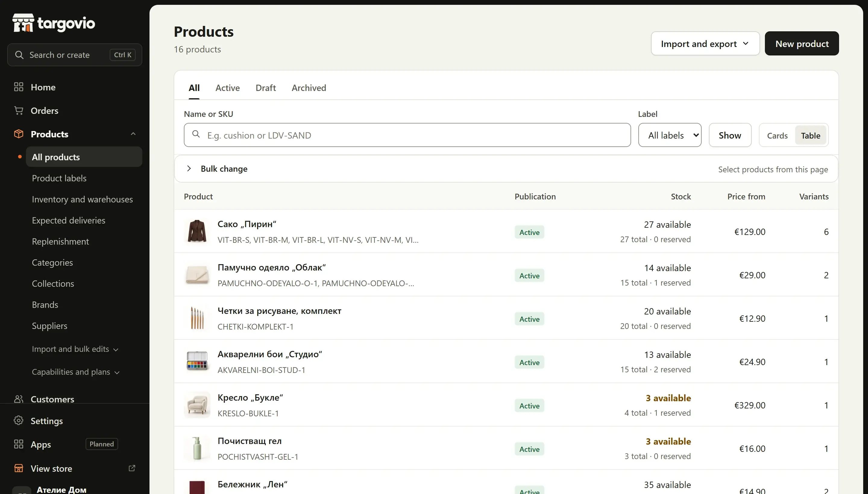Click the magnifier icon in Name or SKU field
Image resolution: width=868 pixels, height=494 pixels.
(x=196, y=134)
